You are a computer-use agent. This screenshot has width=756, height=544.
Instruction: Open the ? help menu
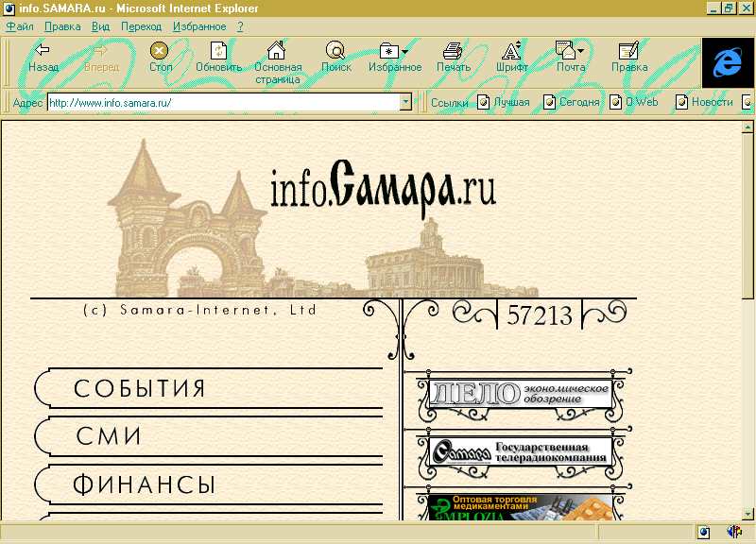[x=240, y=26]
